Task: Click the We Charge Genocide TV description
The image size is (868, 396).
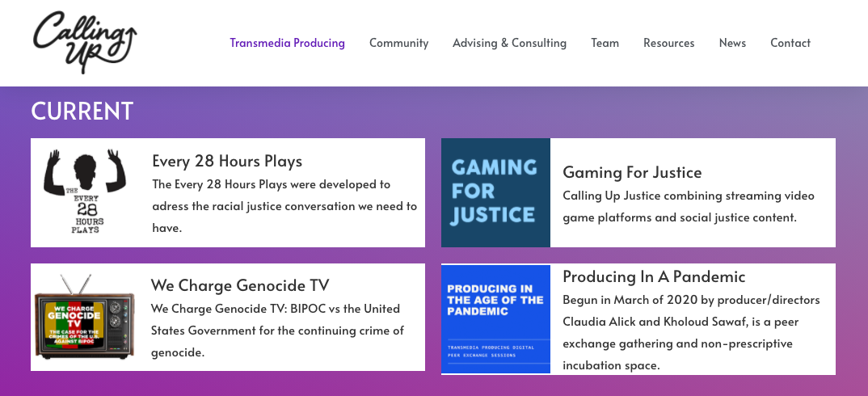Action: 277,331
